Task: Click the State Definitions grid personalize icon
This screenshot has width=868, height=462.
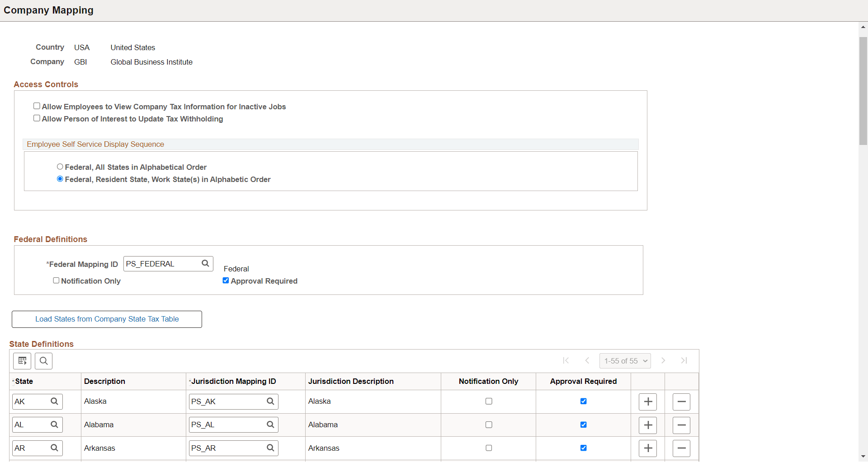Action: coord(22,361)
